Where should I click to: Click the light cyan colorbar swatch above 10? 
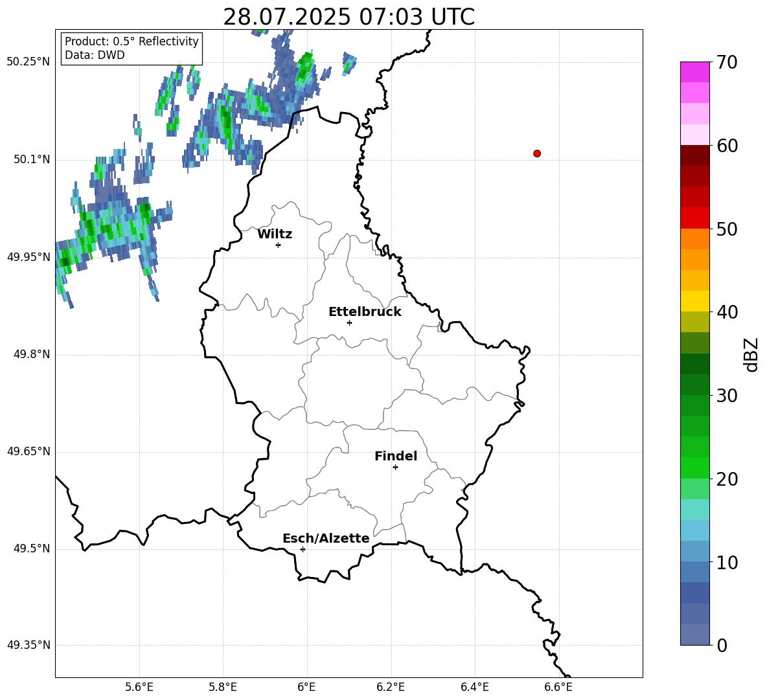tap(694, 530)
